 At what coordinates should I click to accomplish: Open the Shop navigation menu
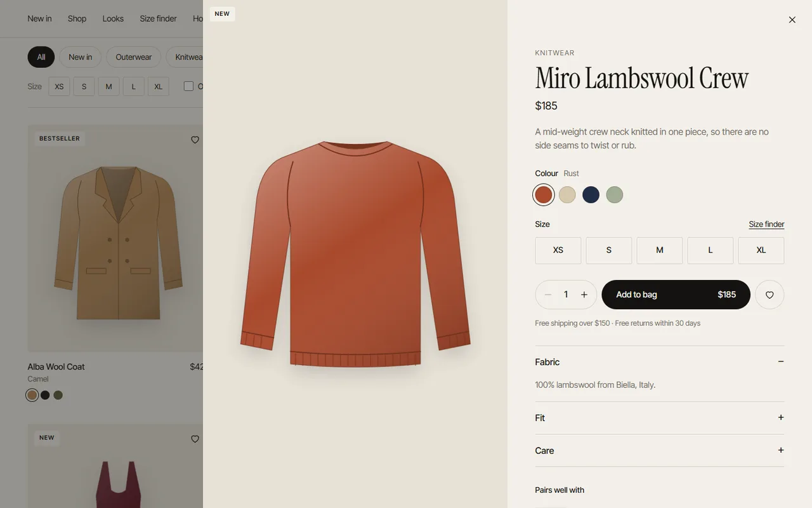[77, 18]
